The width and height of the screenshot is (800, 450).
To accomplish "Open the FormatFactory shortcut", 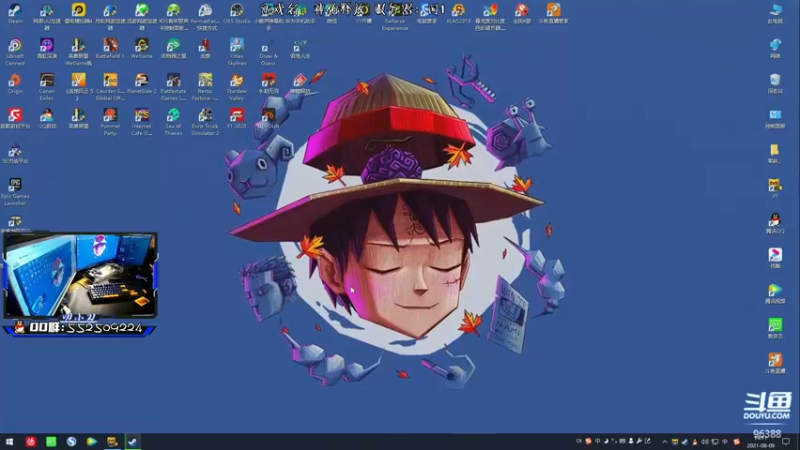I will tap(205, 17).
